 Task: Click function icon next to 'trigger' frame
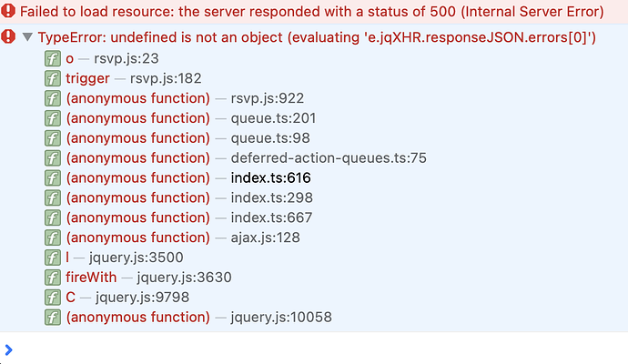[x=53, y=78]
